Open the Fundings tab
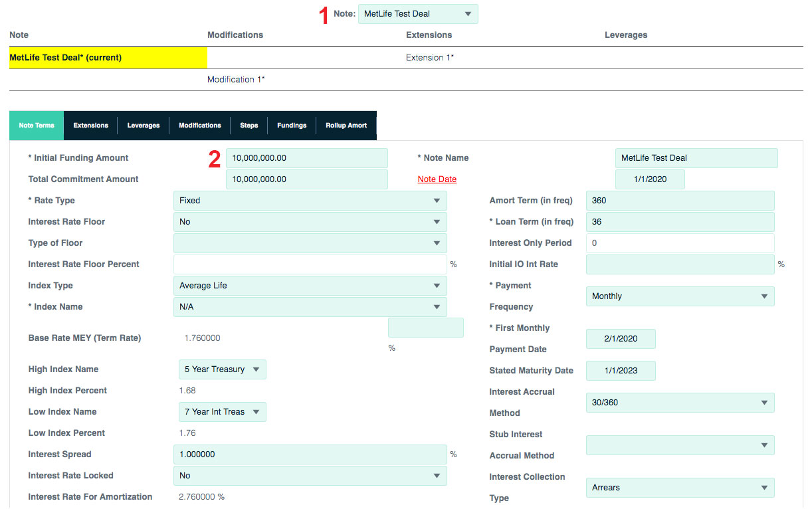Screen dimensions: 812x509 pos(292,126)
